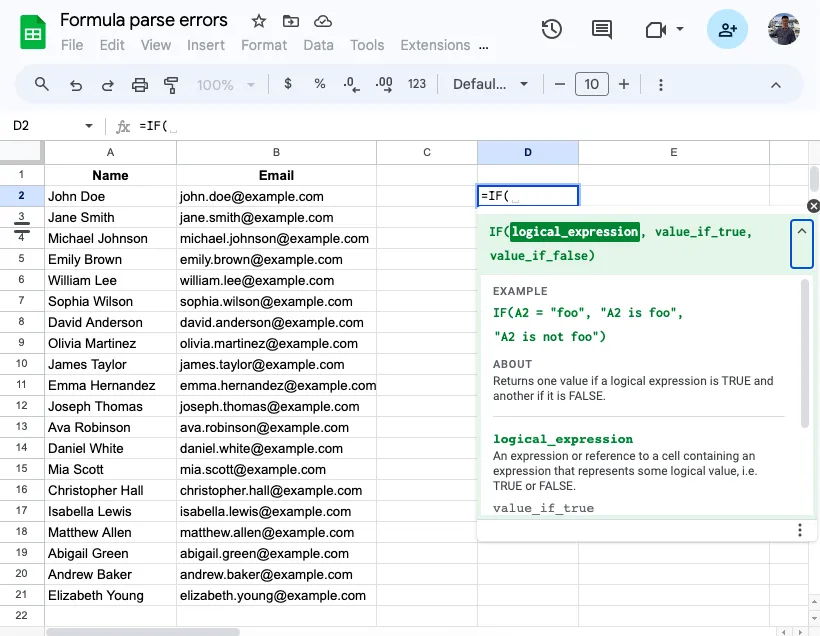Collapse the IF function help panel
This screenshot has height=636, width=820.
(x=801, y=244)
